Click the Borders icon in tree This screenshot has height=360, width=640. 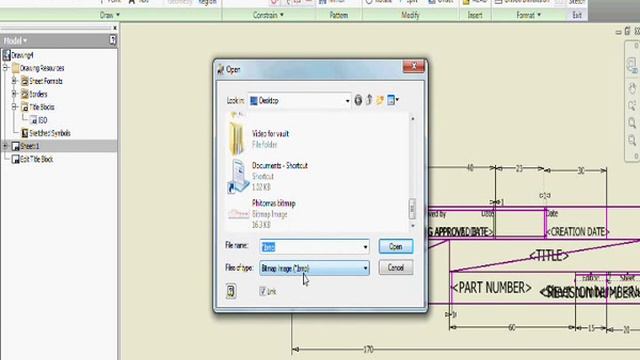point(25,94)
